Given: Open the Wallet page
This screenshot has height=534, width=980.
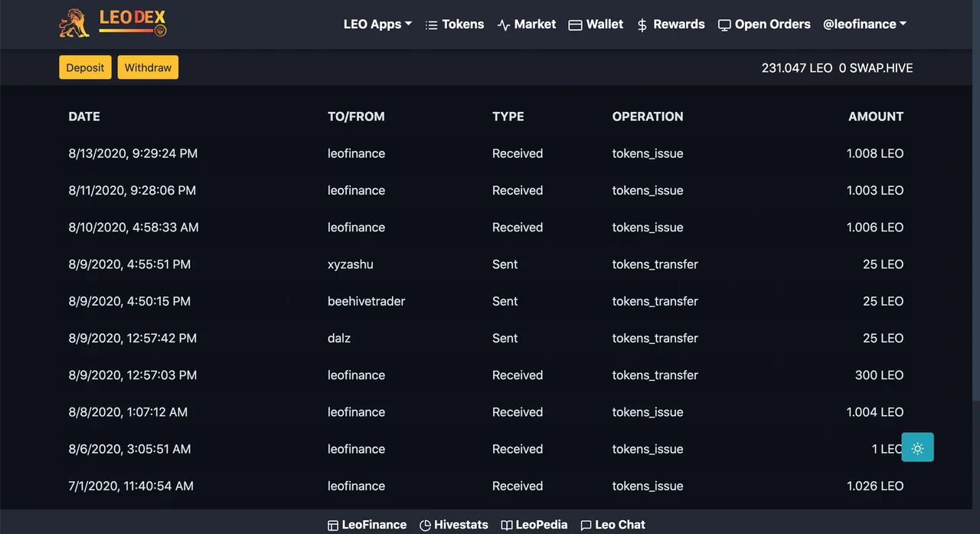Looking at the screenshot, I should (596, 25).
